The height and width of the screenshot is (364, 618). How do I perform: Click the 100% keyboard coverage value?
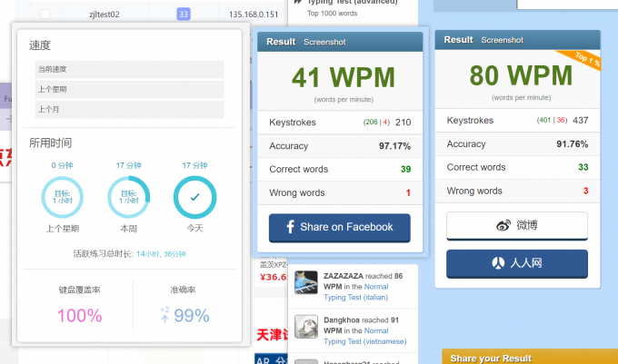pyautogui.click(x=80, y=316)
